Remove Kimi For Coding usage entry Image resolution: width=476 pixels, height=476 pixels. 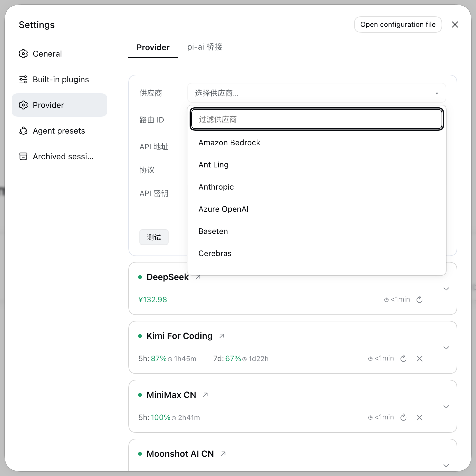click(x=420, y=358)
